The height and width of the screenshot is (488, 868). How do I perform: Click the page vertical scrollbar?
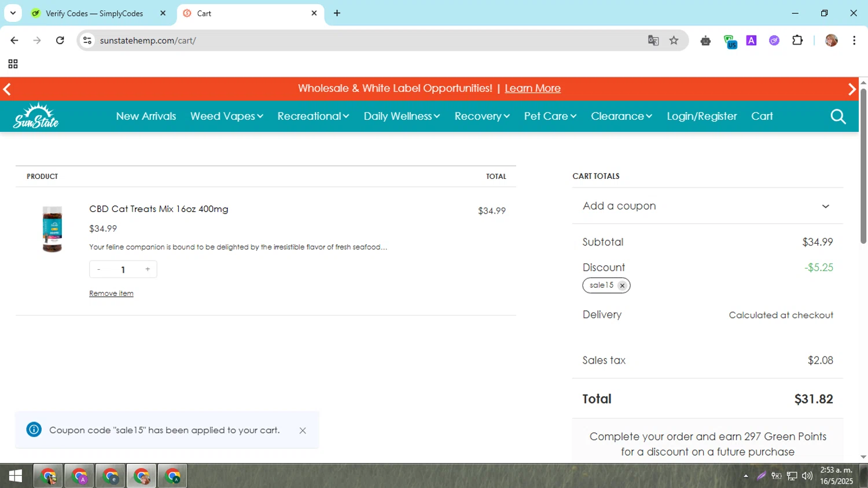pyautogui.click(x=863, y=167)
